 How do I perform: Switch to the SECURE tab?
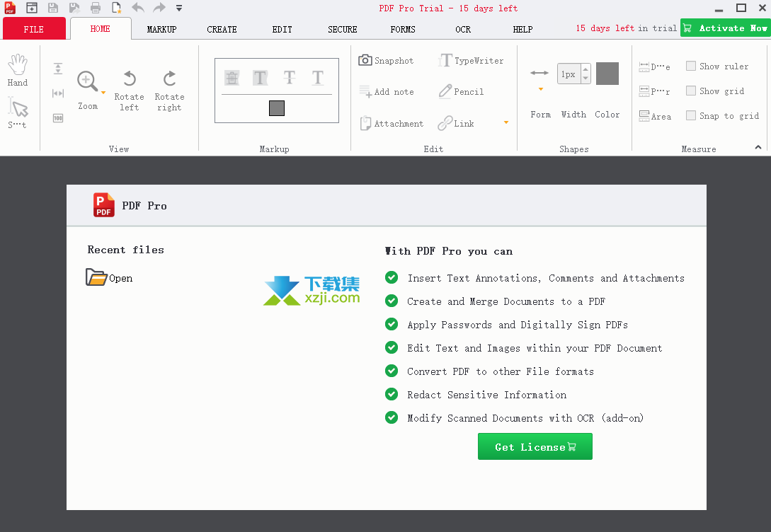[342, 30]
